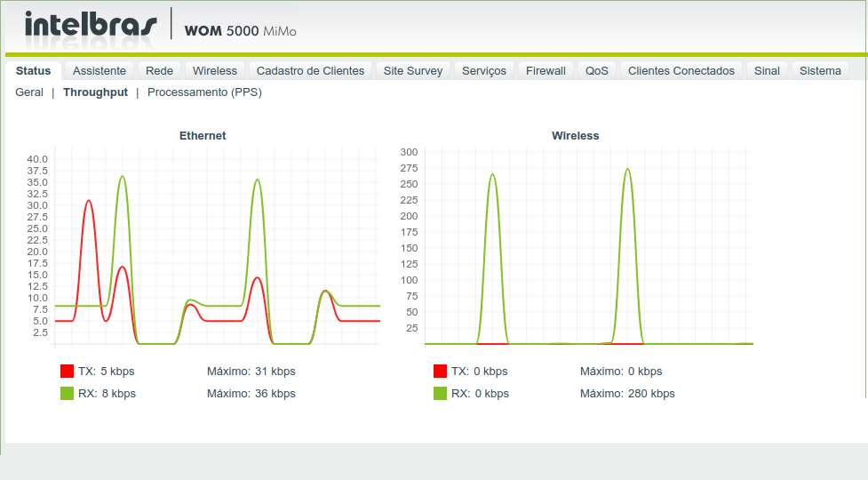
Task: Click the WOM 5000 MiMo model name
Action: [x=240, y=31]
